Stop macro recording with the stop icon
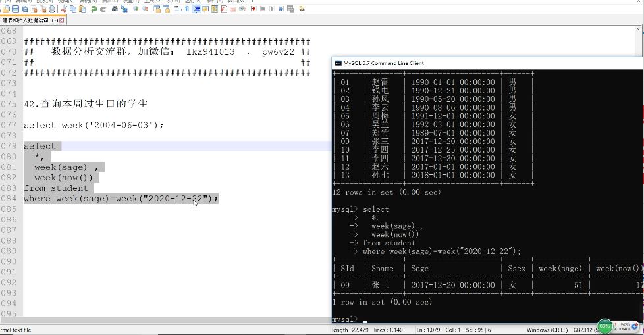Image resolution: width=644 pixels, height=335 pixels. (x=263, y=9)
